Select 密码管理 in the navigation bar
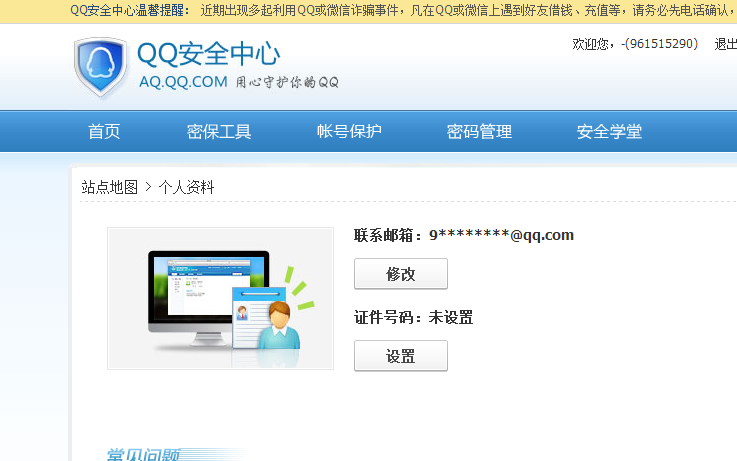 tap(479, 132)
